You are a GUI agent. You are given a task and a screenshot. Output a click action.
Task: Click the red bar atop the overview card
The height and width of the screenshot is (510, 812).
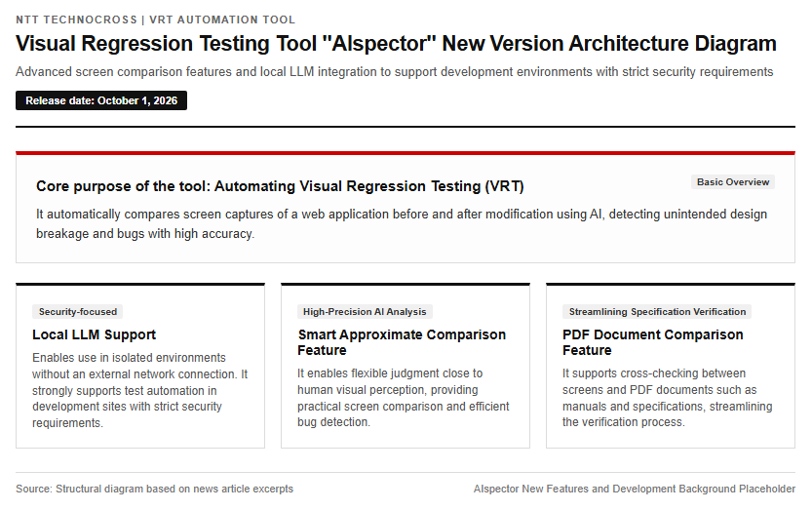pos(406,153)
